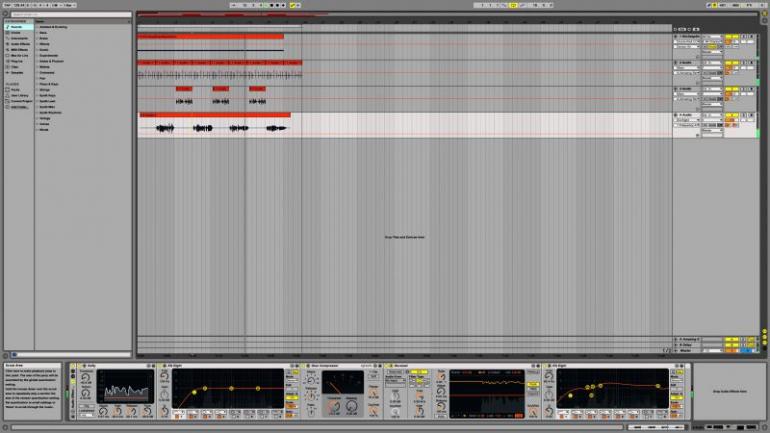Click the arrangement overview strip at top

point(447,14)
